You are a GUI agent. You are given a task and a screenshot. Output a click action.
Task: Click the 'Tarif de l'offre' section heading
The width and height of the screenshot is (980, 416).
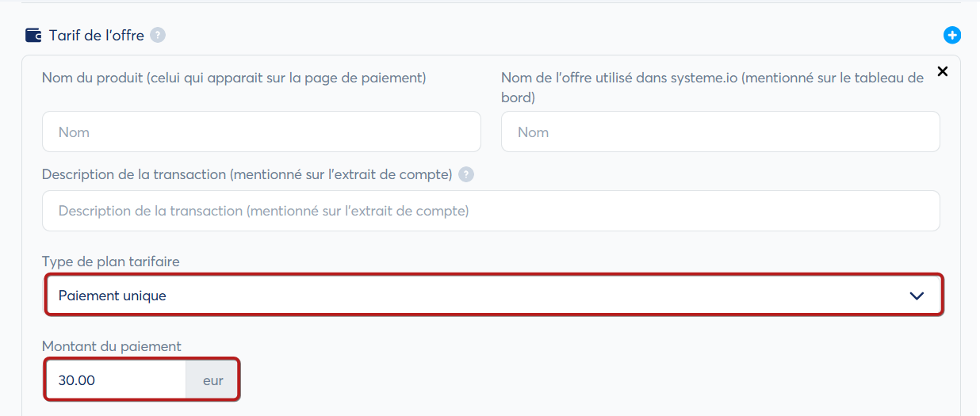96,36
